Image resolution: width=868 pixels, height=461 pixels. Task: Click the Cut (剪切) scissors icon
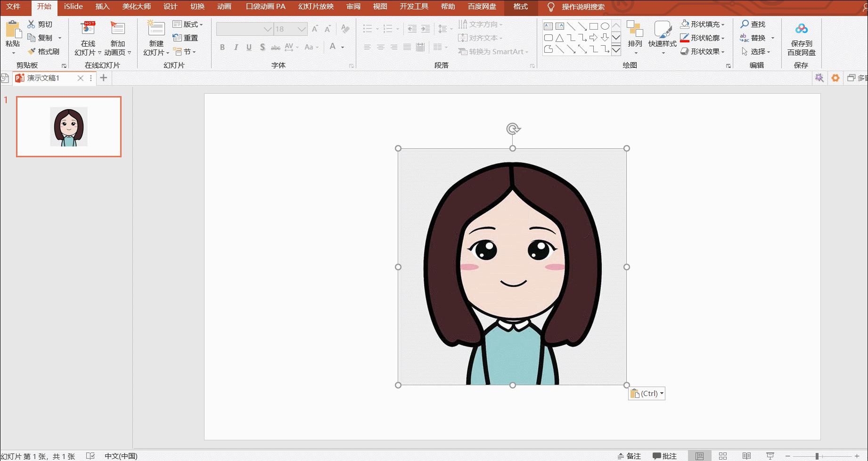click(31, 24)
